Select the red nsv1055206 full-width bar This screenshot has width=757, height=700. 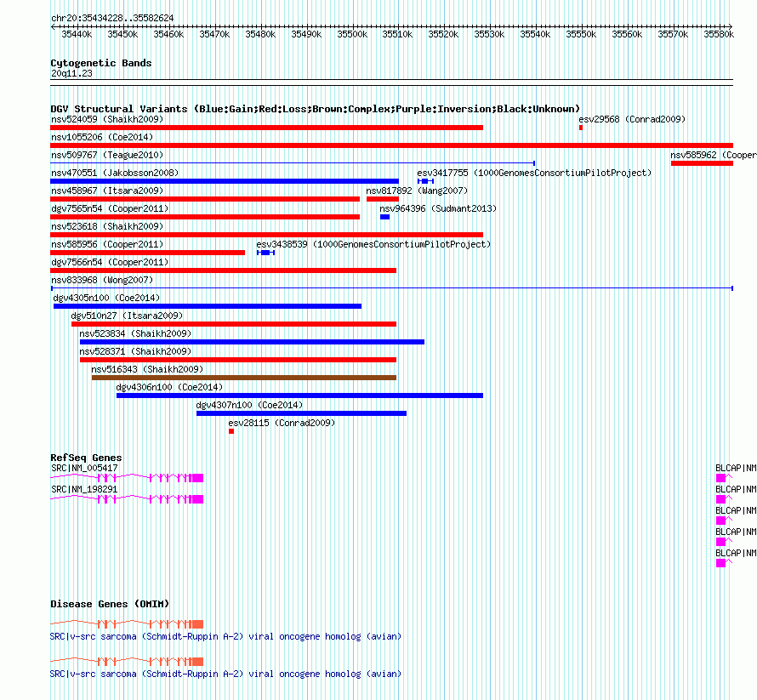click(391, 145)
